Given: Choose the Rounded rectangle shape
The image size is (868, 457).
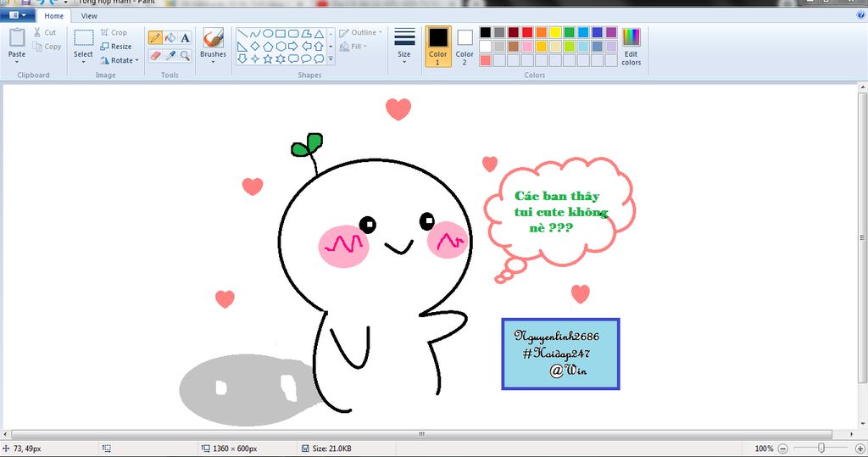Looking at the screenshot, I should [293, 34].
